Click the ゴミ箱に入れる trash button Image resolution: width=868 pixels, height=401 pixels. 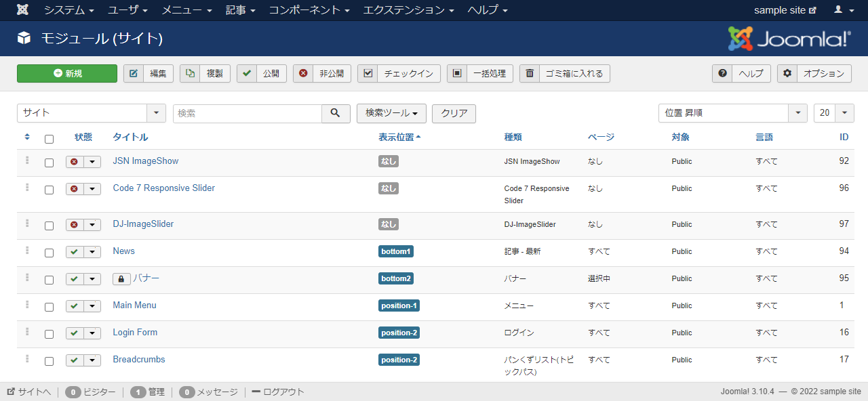coord(564,73)
